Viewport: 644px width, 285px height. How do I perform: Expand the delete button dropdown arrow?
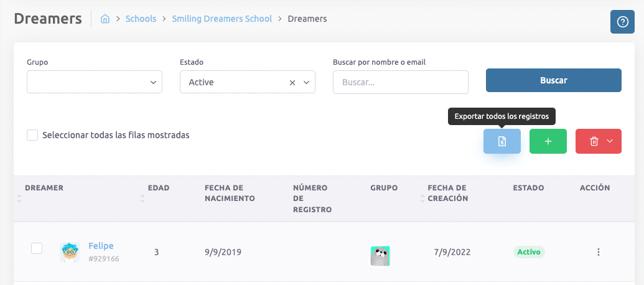610,141
